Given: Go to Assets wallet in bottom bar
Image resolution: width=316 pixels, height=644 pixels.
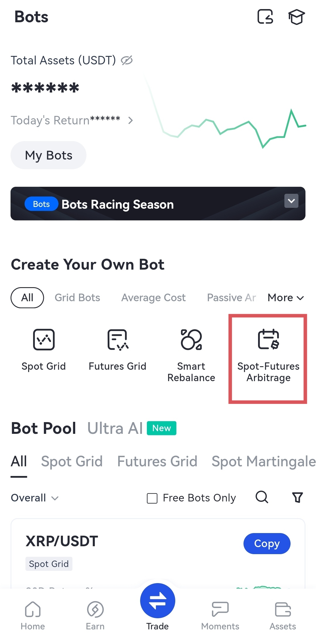Looking at the screenshot, I should click(x=283, y=615).
